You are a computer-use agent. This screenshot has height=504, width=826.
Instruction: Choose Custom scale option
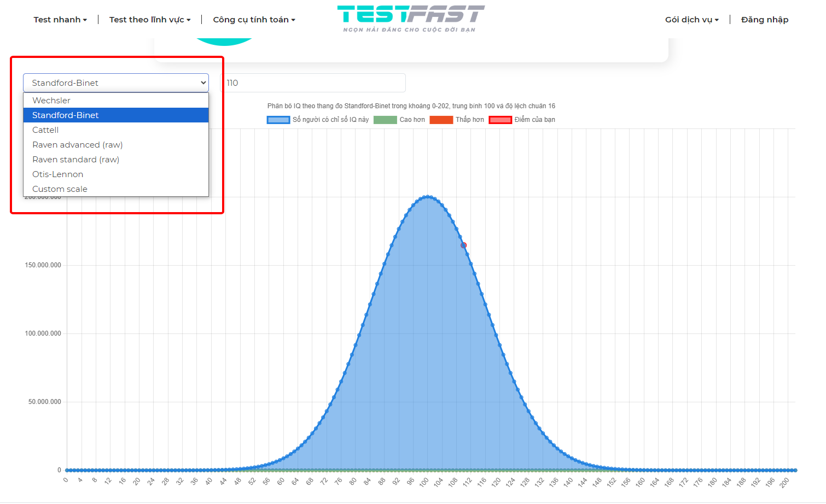coord(60,189)
